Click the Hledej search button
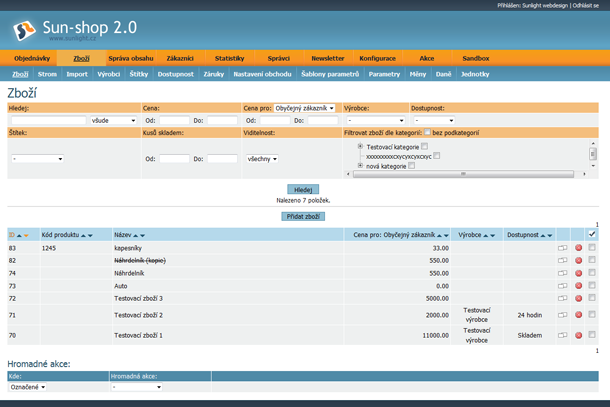Image resolution: width=610 pixels, height=407 pixels. pyautogui.click(x=303, y=189)
